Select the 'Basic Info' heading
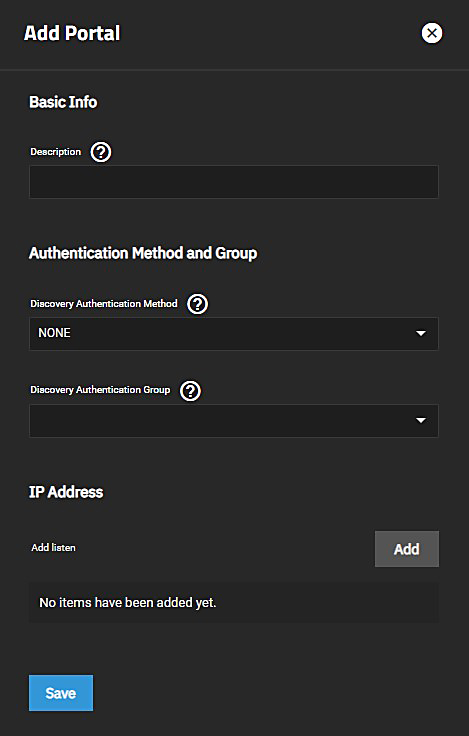Image resolution: width=469 pixels, height=736 pixels. click(63, 102)
